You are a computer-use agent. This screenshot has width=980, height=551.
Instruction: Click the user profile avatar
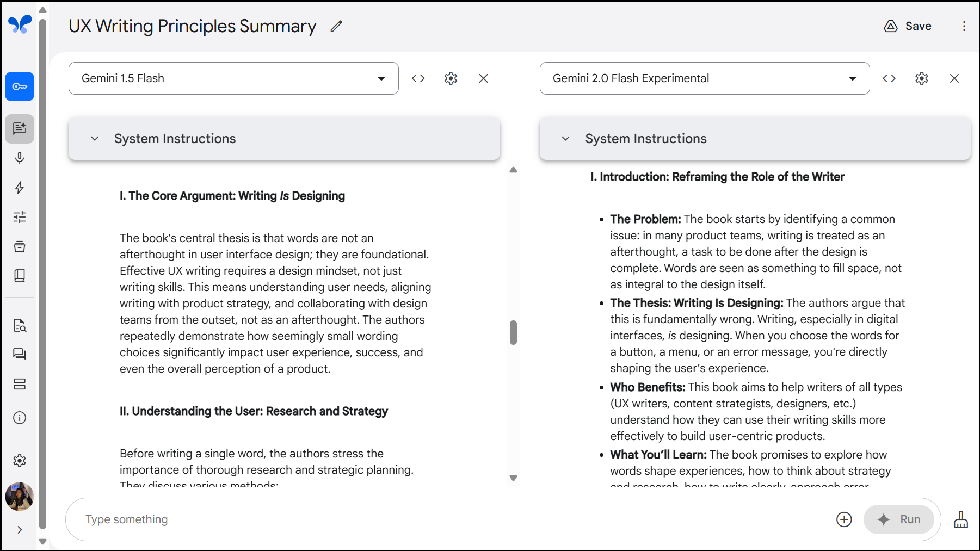point(20,497)
